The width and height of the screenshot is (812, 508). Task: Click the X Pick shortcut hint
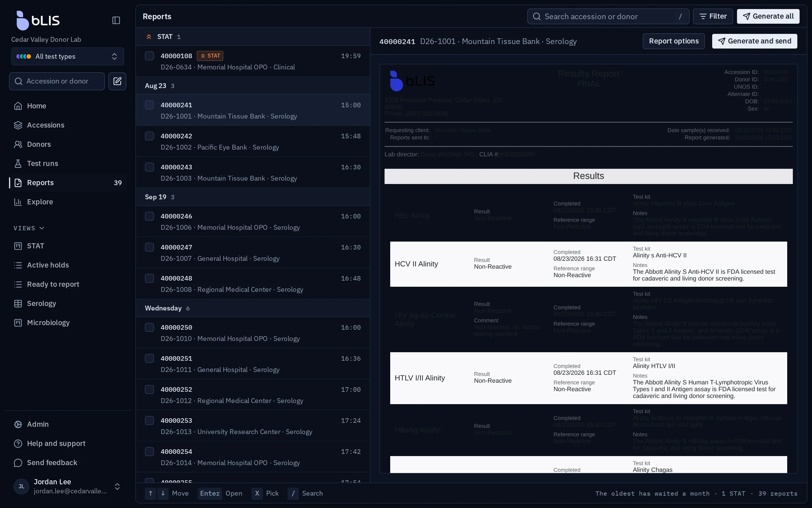265,493
